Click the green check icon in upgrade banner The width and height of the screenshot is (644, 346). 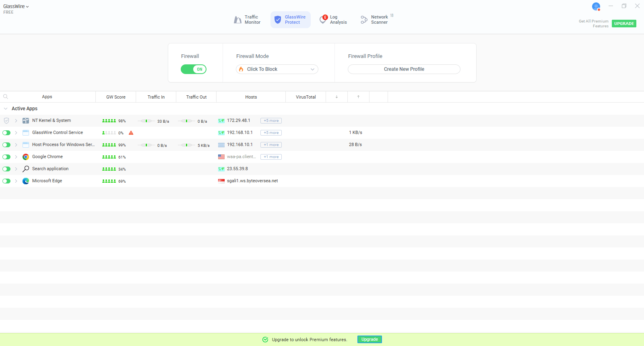(265, 340)
